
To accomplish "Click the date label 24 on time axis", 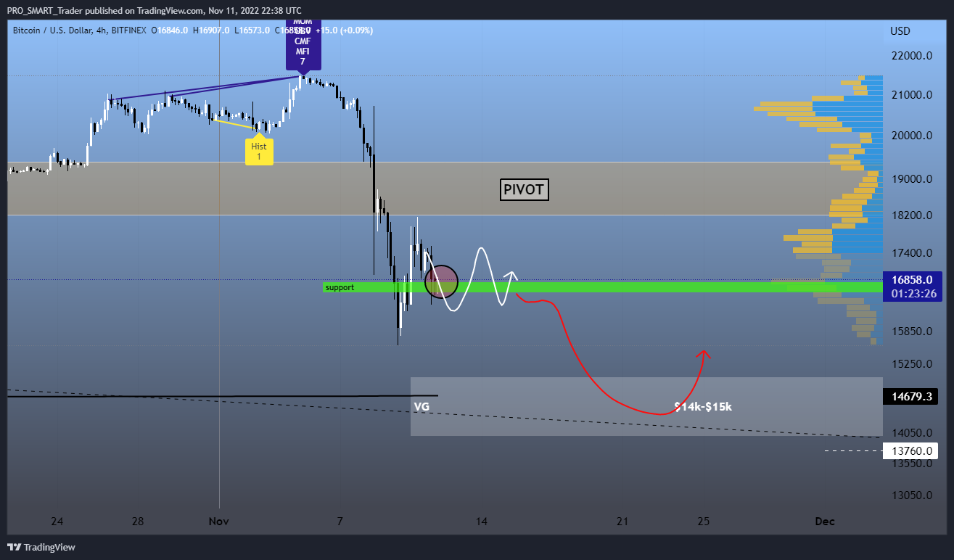I will point(57,521).
